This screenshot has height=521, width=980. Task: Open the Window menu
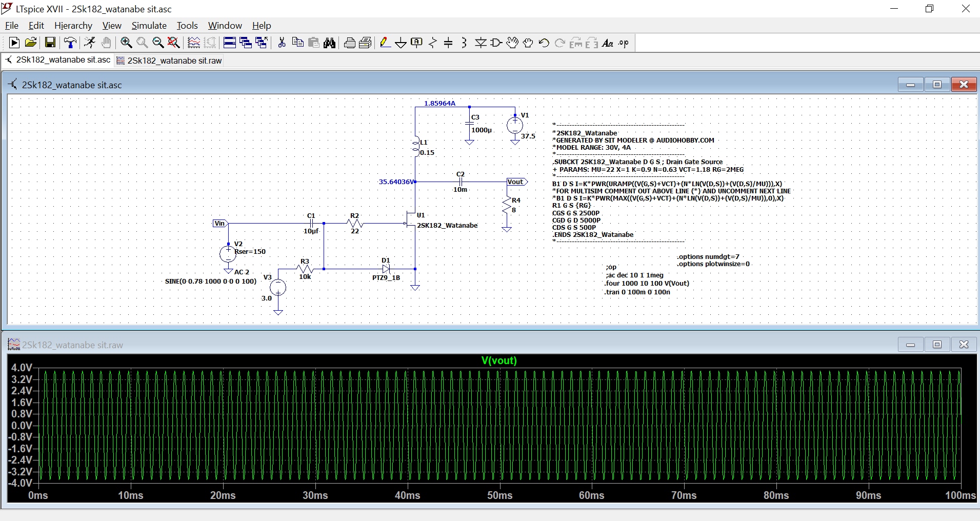tap(225, 26)
